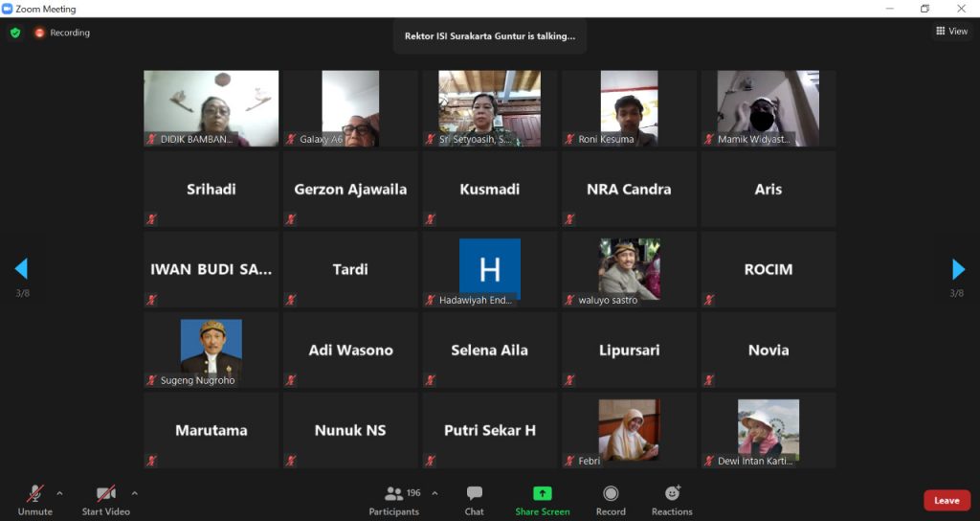Click the green Share Screen icon
The image size is (980, 521).
pos(542,494)
